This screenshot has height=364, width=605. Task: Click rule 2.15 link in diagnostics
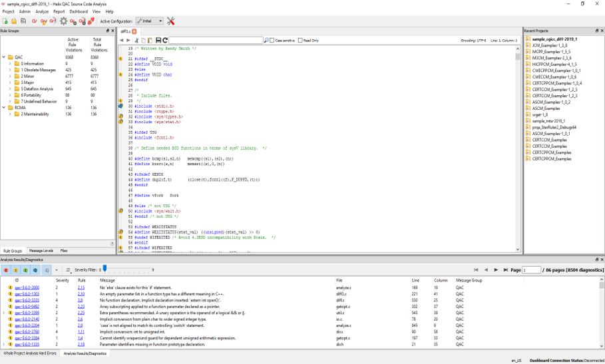pos(81,287)
